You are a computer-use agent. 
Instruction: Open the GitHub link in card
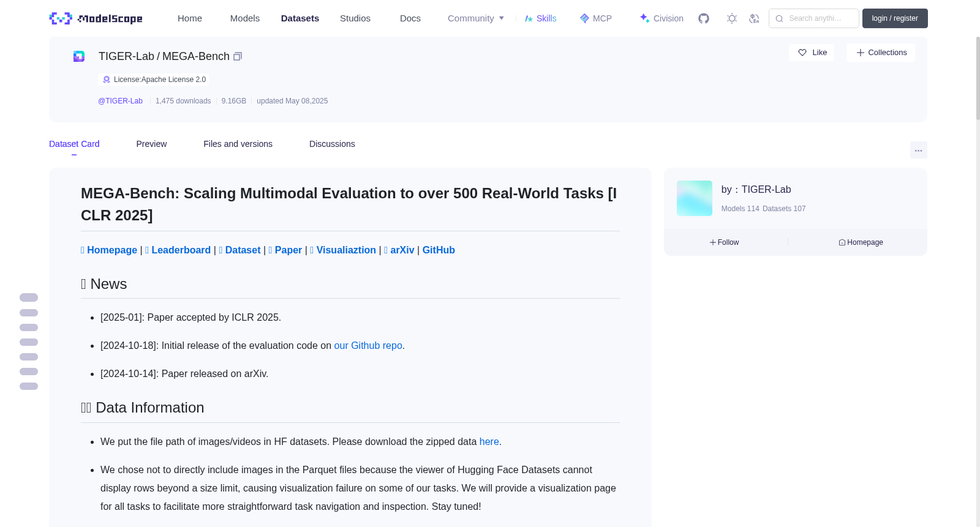click(439, 250)
